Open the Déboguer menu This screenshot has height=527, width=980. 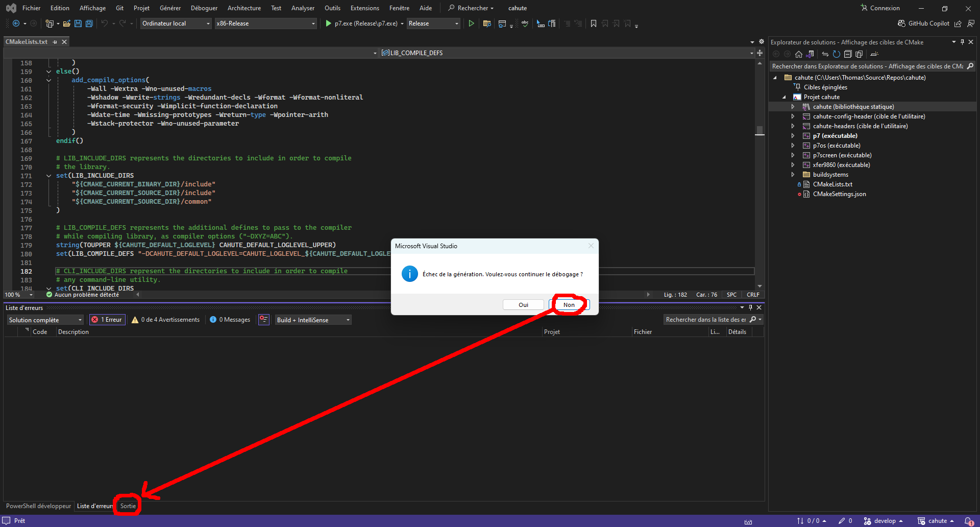point(204,8)
